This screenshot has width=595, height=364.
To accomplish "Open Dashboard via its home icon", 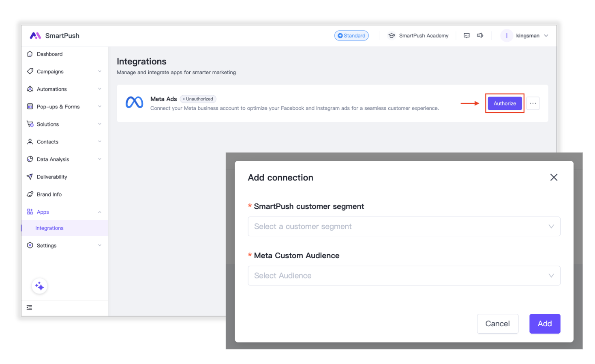I will point(30,54).
